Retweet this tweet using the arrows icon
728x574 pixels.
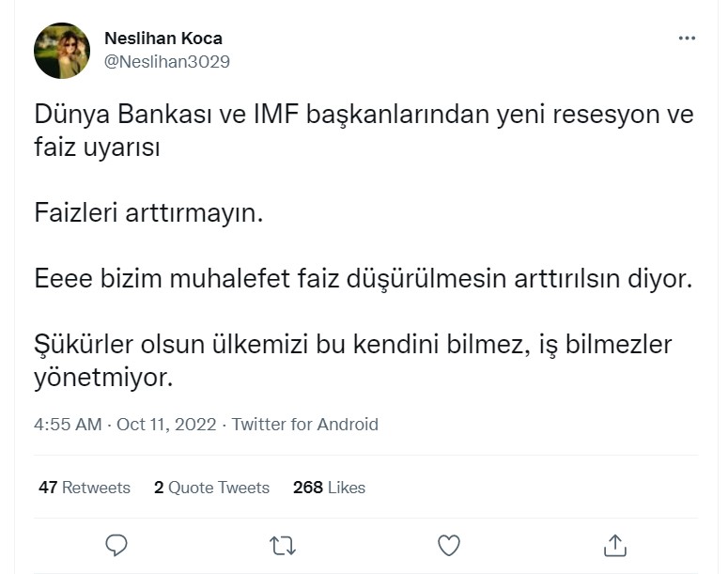281,544
